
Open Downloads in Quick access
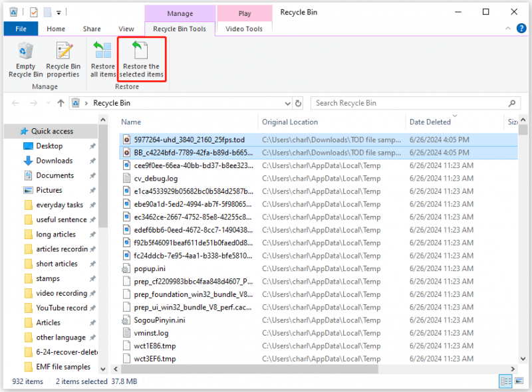click(x=55, y=161)
